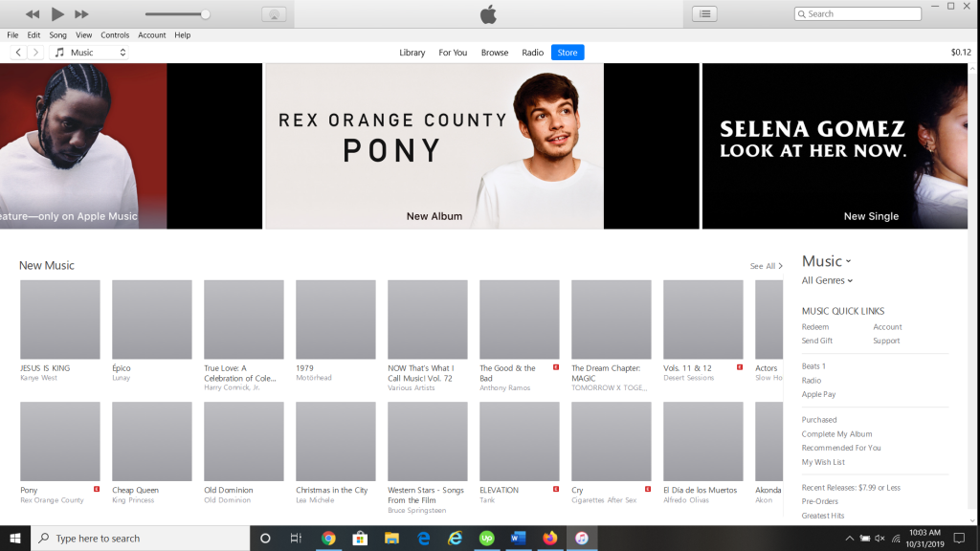Open the Support quick link

[x=886, y=341]
